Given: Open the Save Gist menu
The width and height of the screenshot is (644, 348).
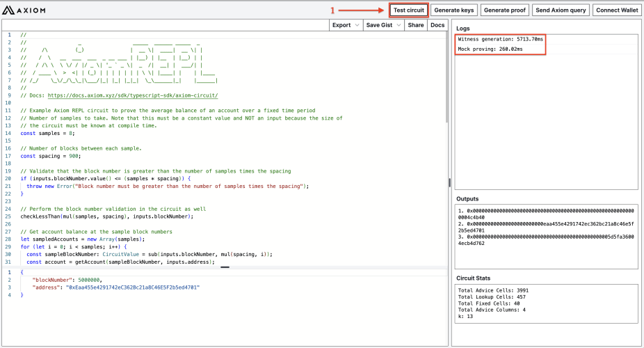Looking at the screenshot, I should 384,25.
